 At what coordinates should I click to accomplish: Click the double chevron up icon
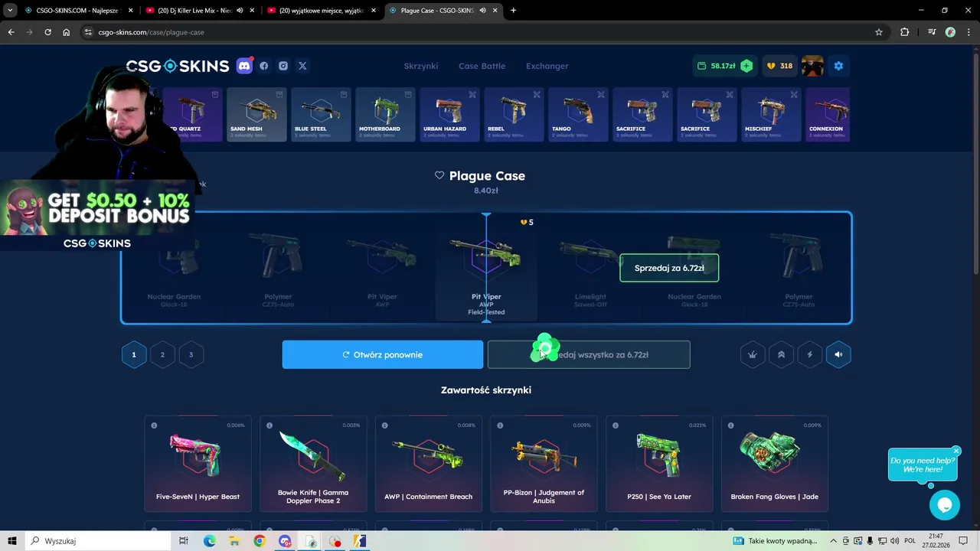tap(781, 354)
